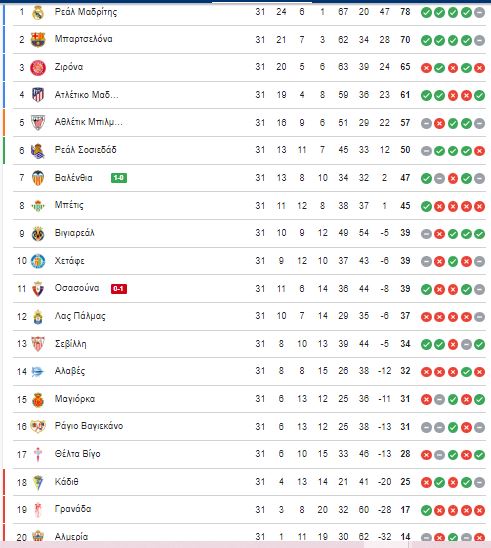This screenshot has height=548, width=491.
Task: Open the Μπέτις team page
Action: click(x=69, y=205)
